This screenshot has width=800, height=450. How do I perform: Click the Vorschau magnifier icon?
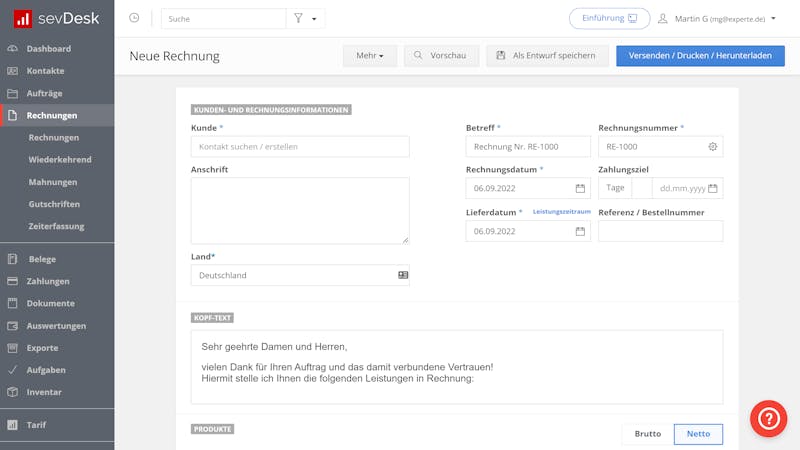418,55
